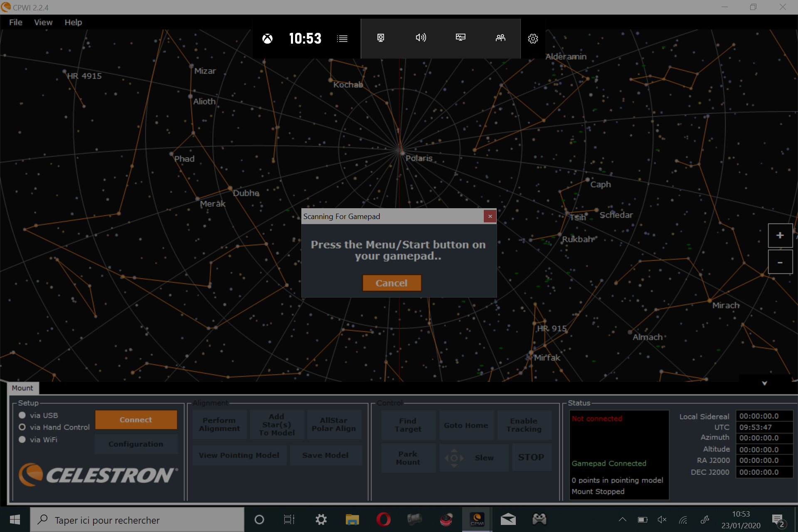Open the Windows Start menu
The image size is (798, 532).
[x=15, y=520]
